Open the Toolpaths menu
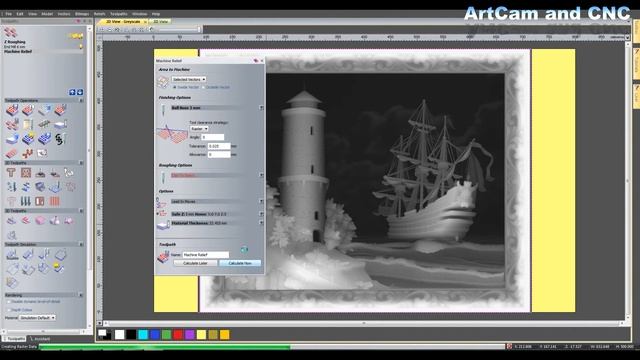This screenshot has height=360, width=640. pos(119,14)
